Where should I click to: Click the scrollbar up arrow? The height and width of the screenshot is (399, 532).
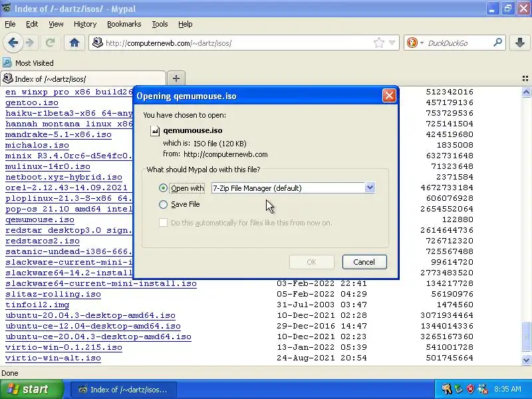point(526,92)
